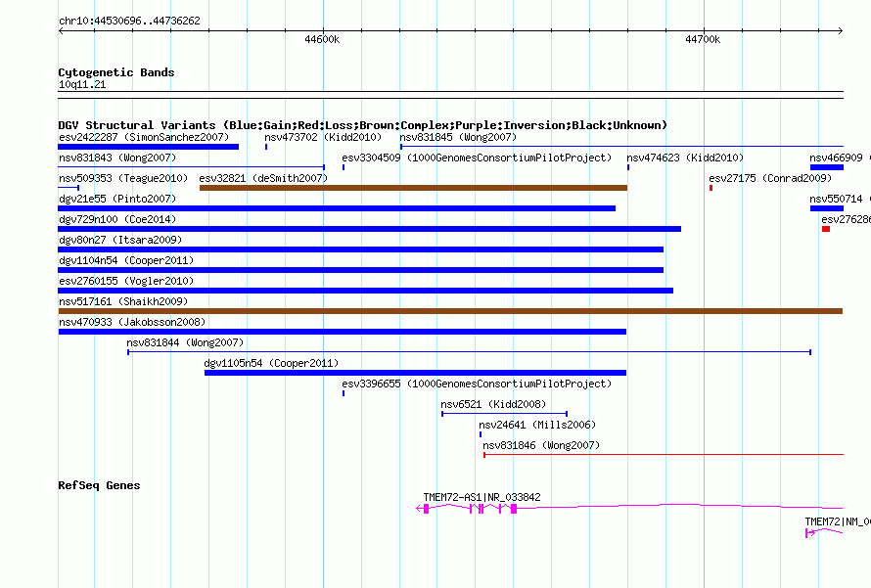Open nsv6521 (Kidd2008) label

point(493,404)
